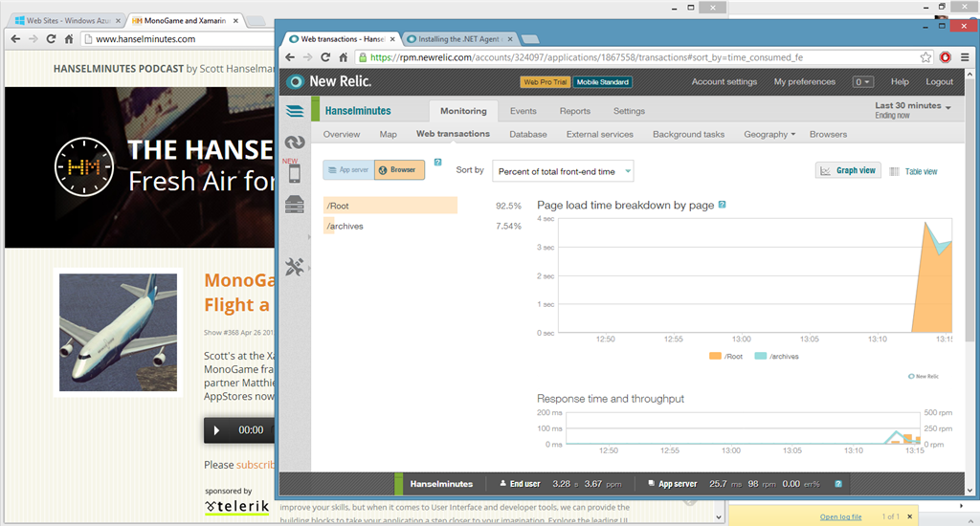This screenshot has width=980, height=526.
Task: Toggle /Root series in chart legend
Action: [725, 356]
